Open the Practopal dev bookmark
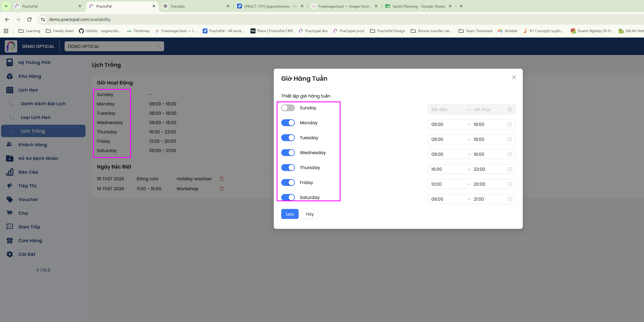This screenshot has width=644, height=322. (313, 31)
